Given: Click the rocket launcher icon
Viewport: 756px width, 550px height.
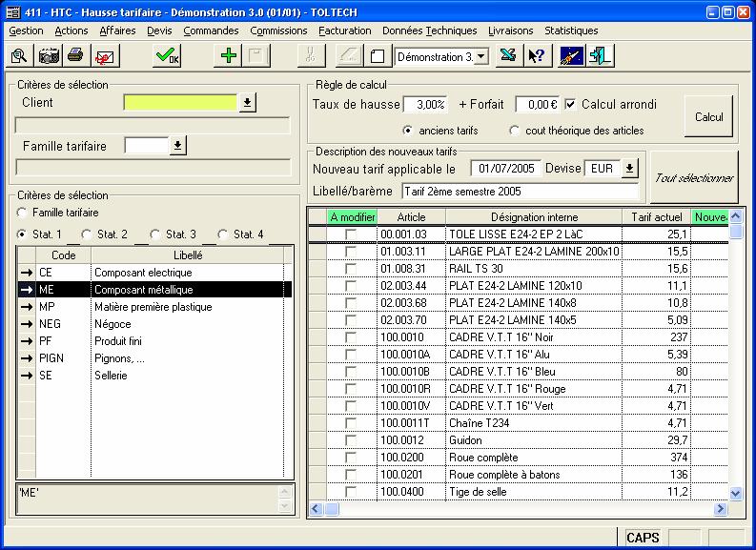Looking at the screenshot, I should [572, 56].
